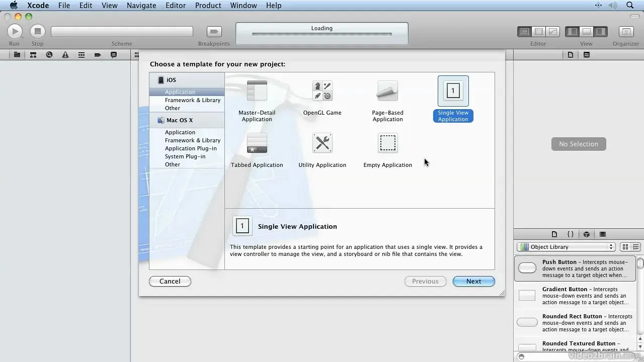Show the Project navigator folder icon
This screenshot has width=644, height=362.
point(17,55)
